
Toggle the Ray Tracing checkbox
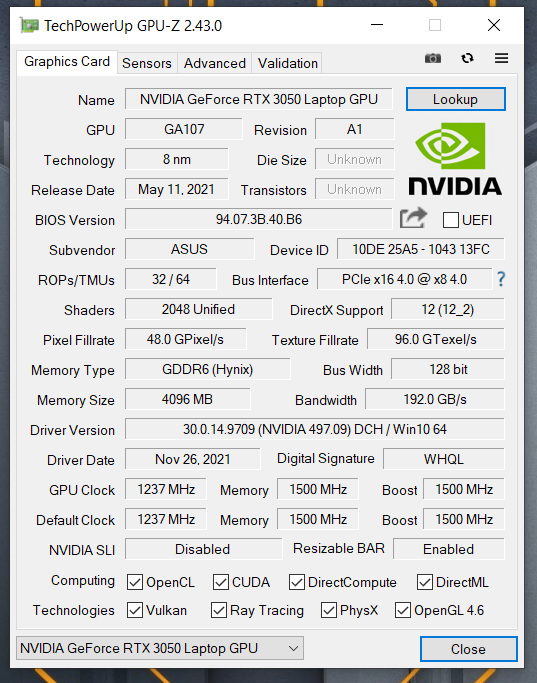click(x=218, y=610)
